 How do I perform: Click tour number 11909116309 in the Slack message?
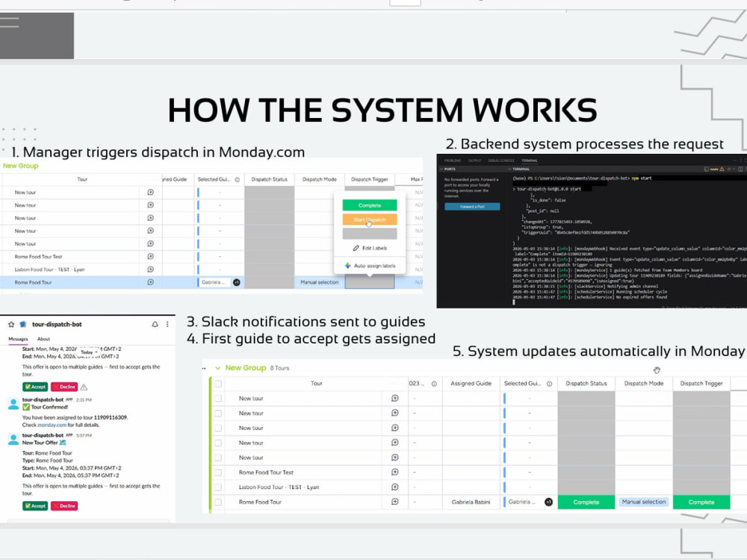pos(111,417)
